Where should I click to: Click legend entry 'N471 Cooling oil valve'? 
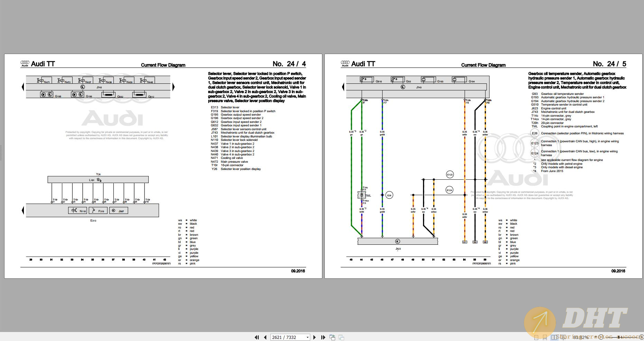coord(227,158)
